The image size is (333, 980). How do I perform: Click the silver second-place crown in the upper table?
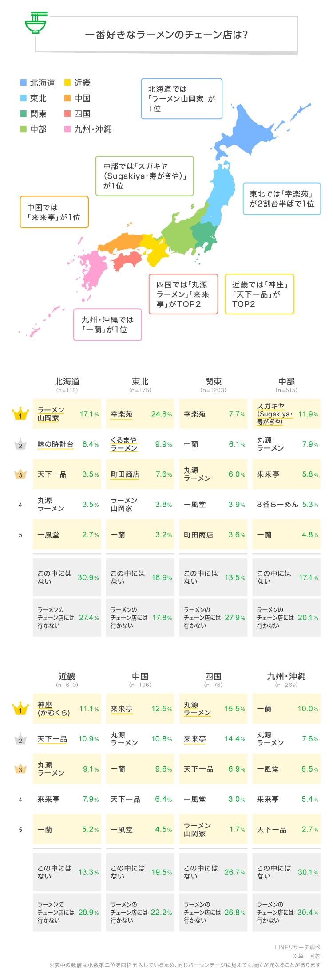pos(20,444)
